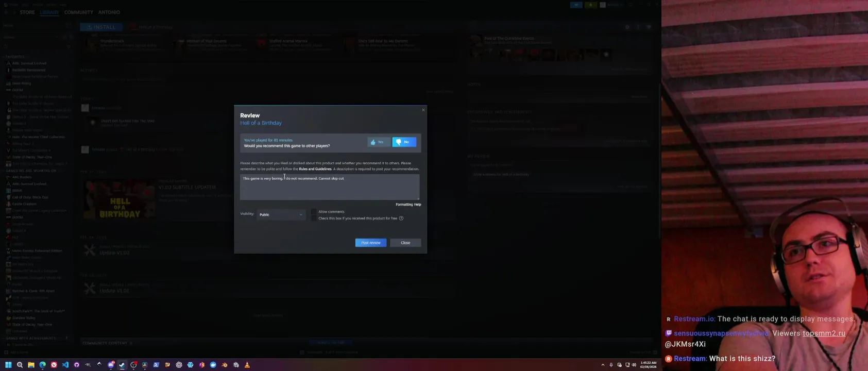Click the Steam icon in the taskbar
The height and width of the screenshot is (371, 868).
point(122,365)
